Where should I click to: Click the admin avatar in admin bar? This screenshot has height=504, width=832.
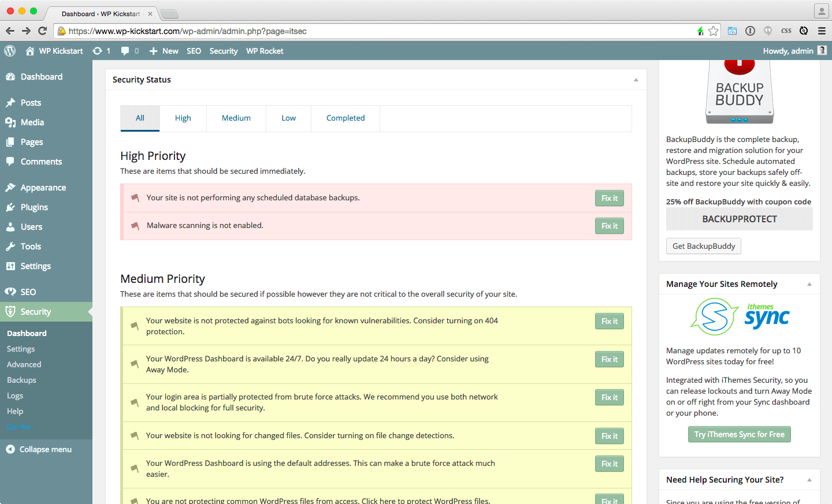coord(822,51)
